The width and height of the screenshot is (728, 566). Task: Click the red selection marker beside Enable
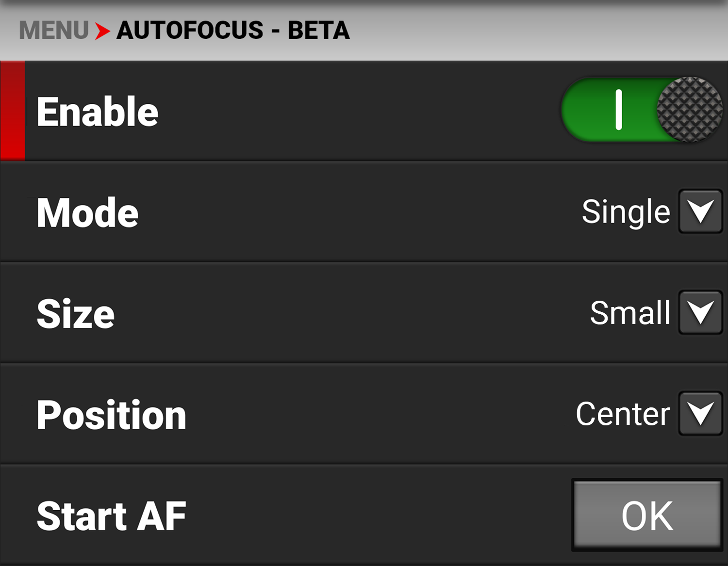pyautogui.click(x=13, y=111)
